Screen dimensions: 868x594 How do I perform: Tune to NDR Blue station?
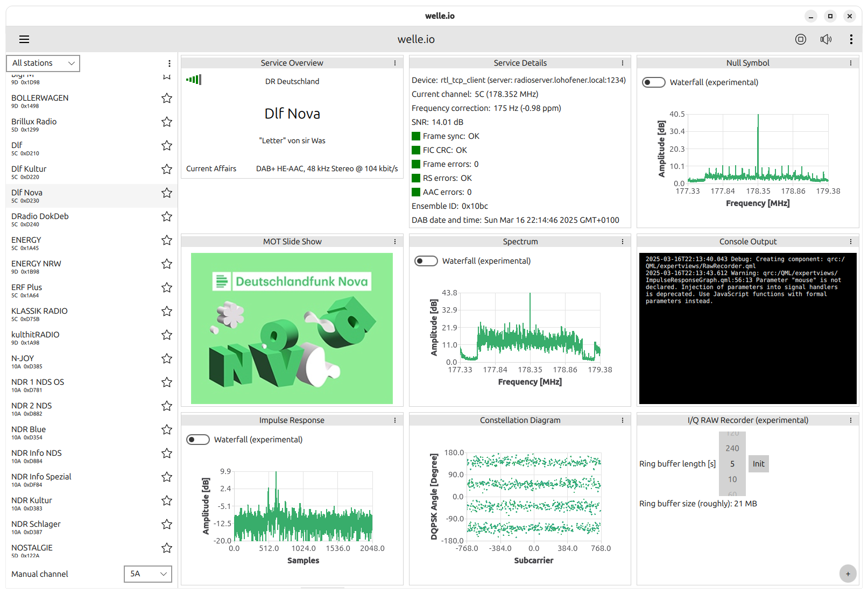coord(91,433)
